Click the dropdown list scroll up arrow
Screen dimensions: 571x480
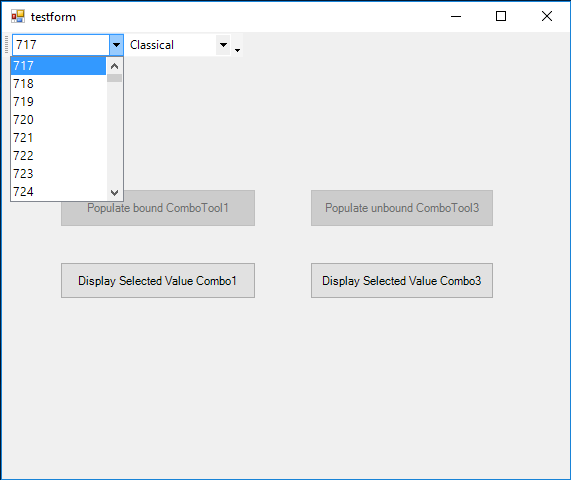pyautogui.click(x=114, y=66)
